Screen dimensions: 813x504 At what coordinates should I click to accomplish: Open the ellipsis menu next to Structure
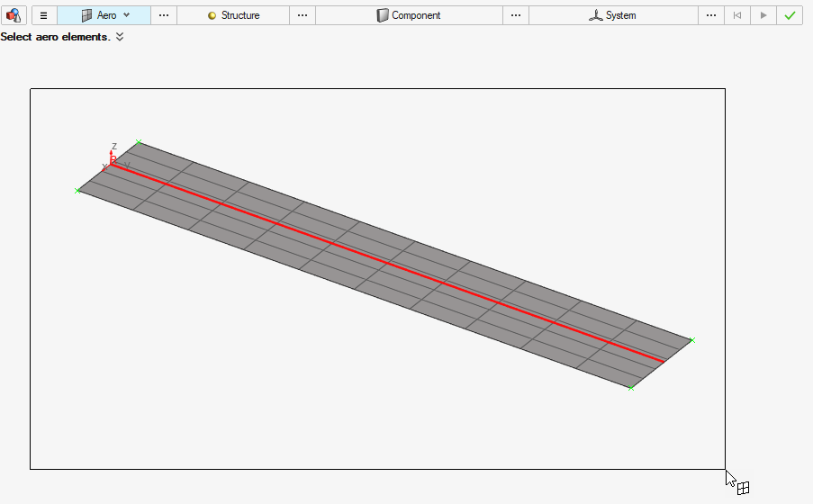(x=303, y=15)
